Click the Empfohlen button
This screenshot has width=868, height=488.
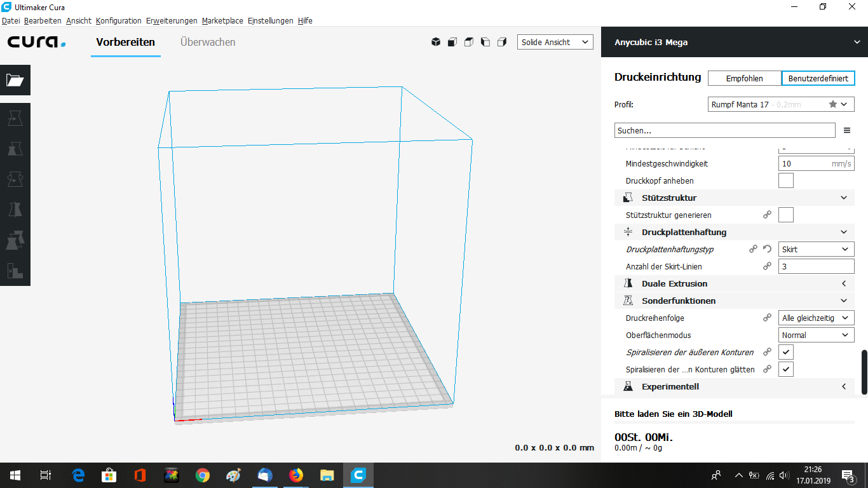click(x=744, y=78)
